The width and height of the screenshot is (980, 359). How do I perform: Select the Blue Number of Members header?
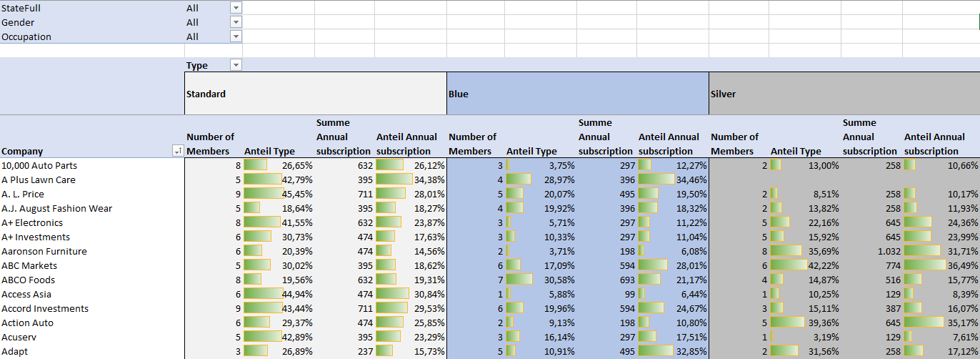[476, 137]
